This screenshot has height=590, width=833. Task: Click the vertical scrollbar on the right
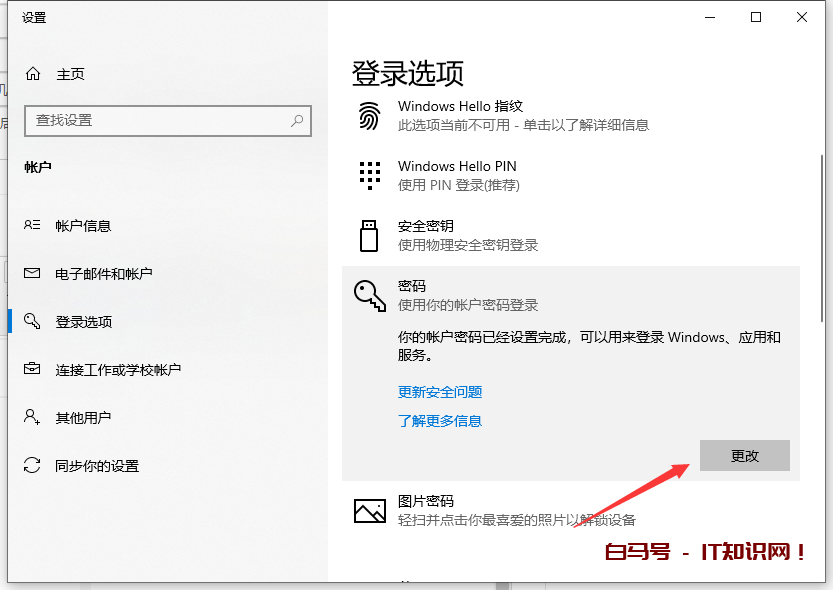tap(822, 238)
